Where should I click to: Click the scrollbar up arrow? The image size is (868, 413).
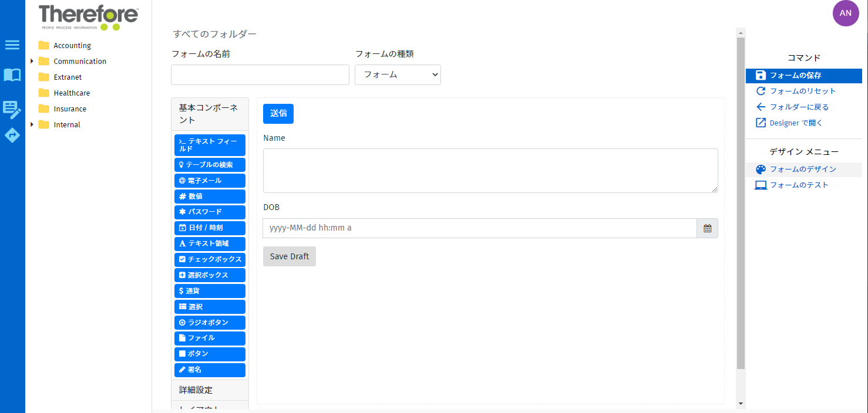click(741, 32)
